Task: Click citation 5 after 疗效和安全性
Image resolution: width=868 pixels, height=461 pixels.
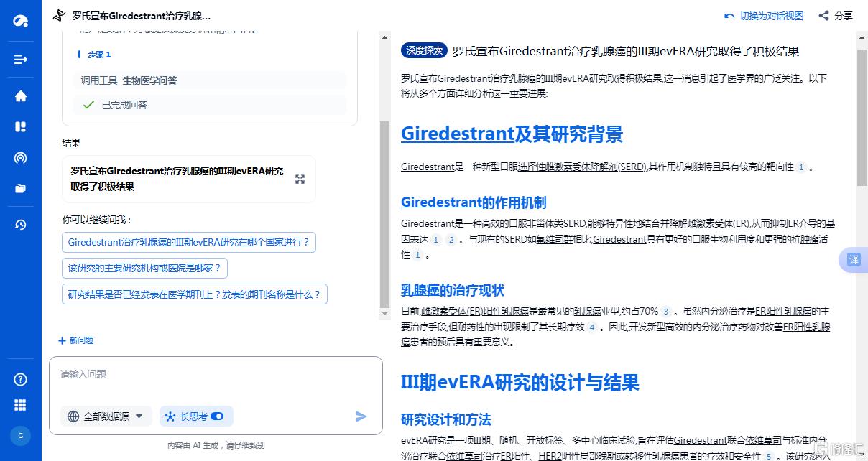Action: click(x=768, y=457)
